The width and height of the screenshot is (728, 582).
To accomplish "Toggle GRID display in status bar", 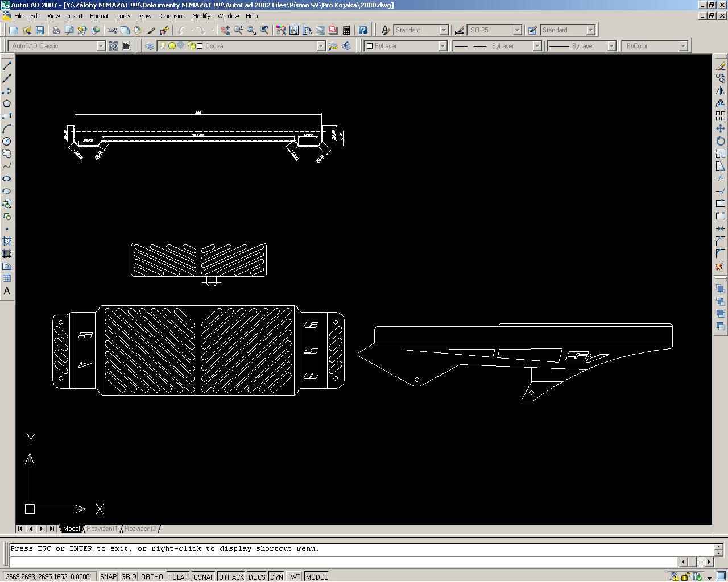I will [x=129, y=576].
